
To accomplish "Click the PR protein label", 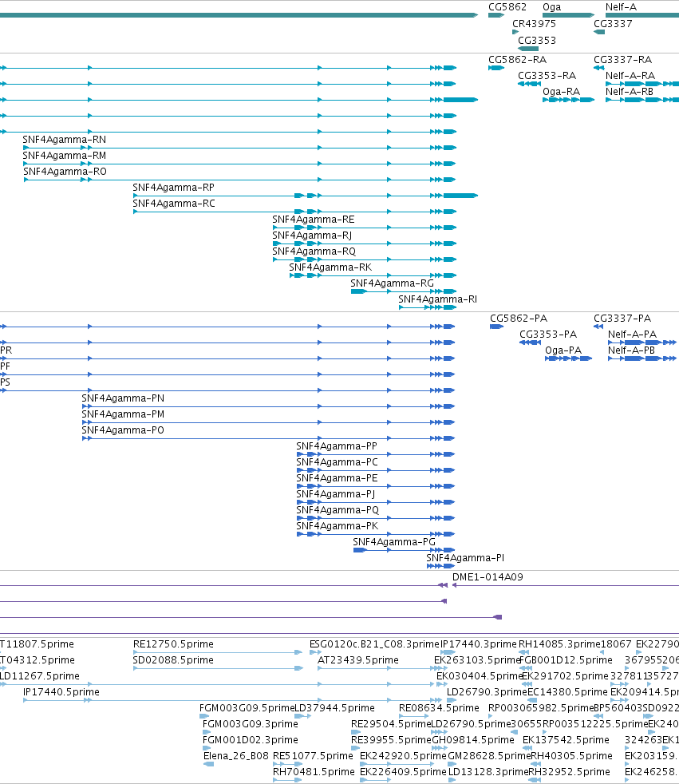I will click(6, 350).
